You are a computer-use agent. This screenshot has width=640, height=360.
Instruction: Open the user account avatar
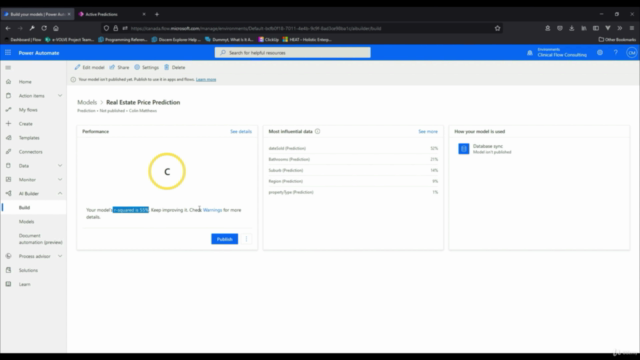pyautogui.click(x=631, y=53)
